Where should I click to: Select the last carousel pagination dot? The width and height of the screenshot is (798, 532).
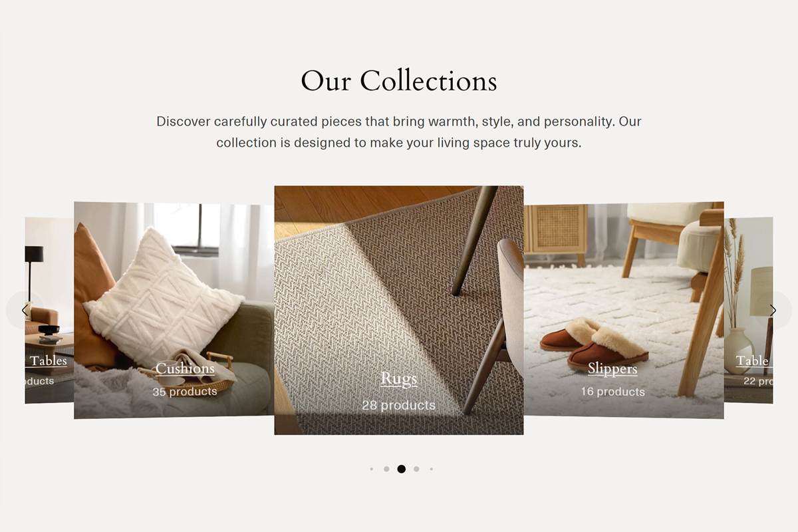(431, 469)
